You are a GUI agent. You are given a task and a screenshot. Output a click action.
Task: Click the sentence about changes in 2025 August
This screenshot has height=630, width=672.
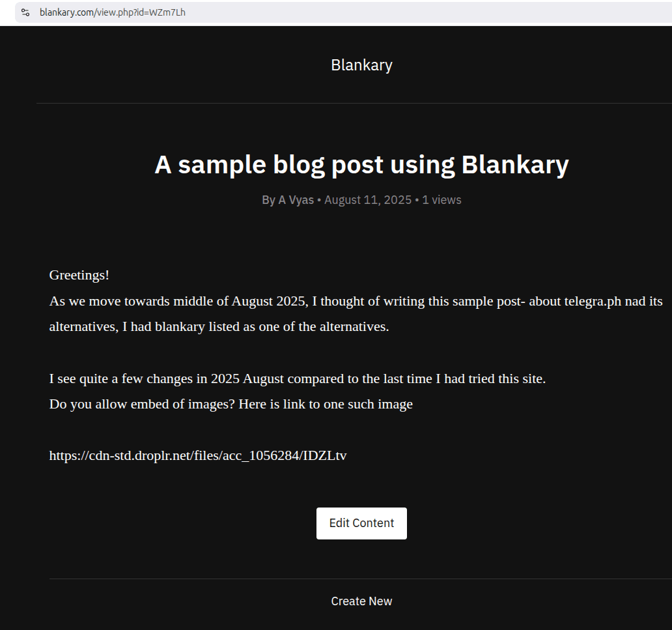(297, 379)
